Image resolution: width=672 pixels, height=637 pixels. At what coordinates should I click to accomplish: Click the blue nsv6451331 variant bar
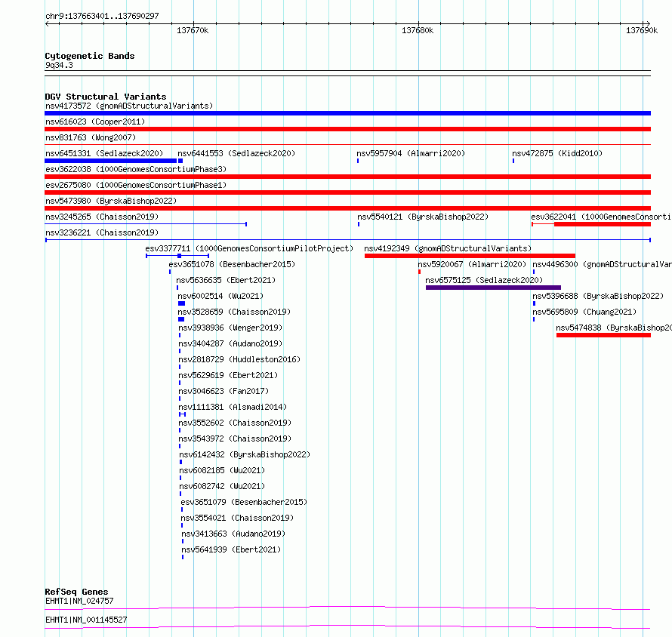pos(110,161)
